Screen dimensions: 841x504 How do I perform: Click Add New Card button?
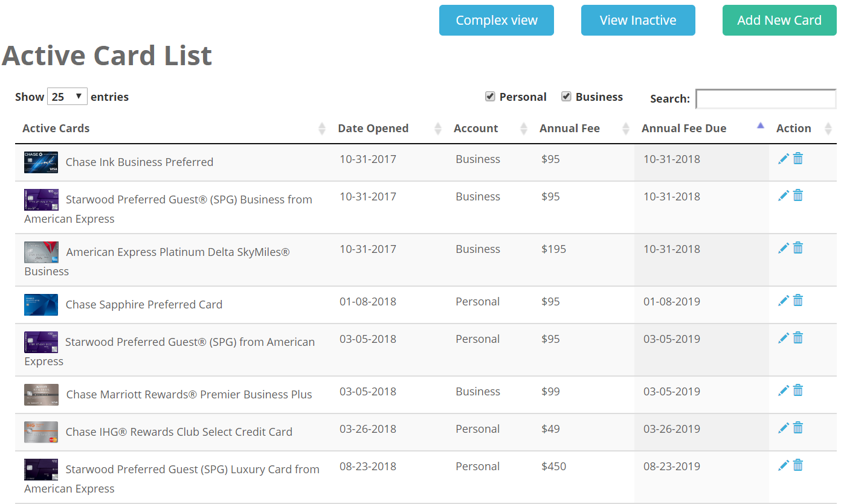779,21
